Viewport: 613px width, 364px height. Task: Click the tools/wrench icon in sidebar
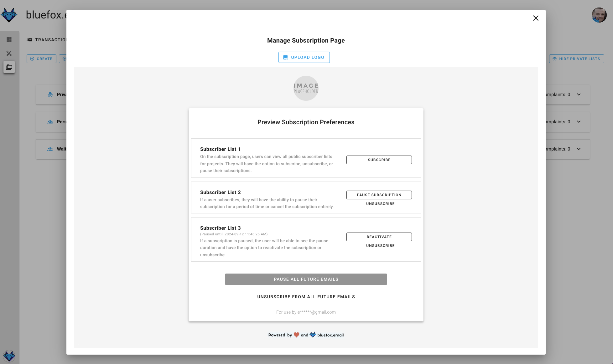(x=9, y=53)
